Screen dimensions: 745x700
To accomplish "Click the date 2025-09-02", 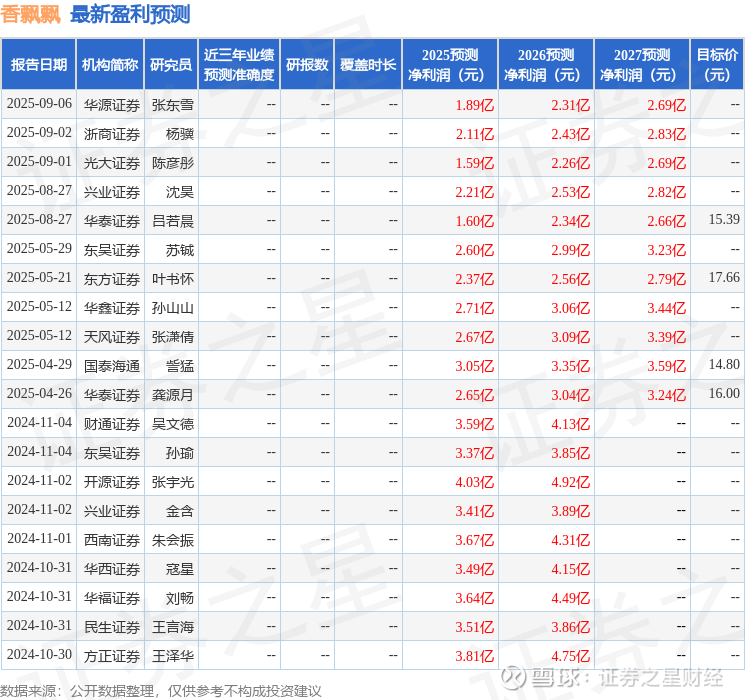I will 39,133.
